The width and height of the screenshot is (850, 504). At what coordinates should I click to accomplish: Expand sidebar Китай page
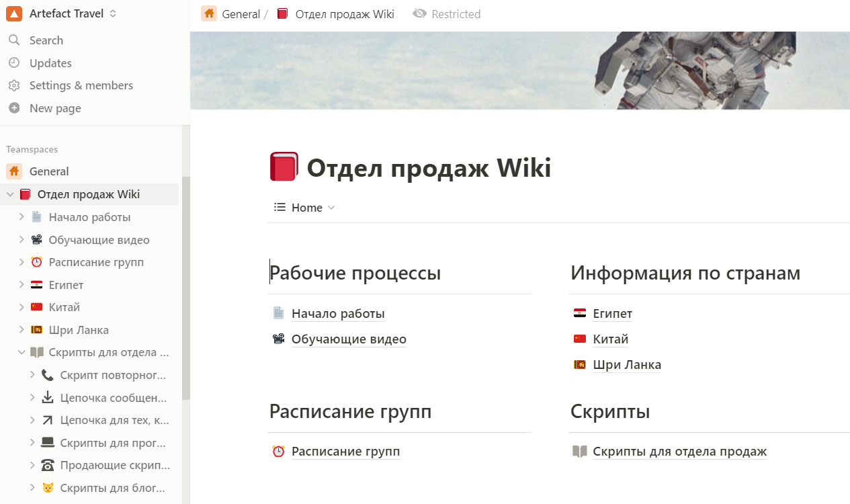[22, 307]
